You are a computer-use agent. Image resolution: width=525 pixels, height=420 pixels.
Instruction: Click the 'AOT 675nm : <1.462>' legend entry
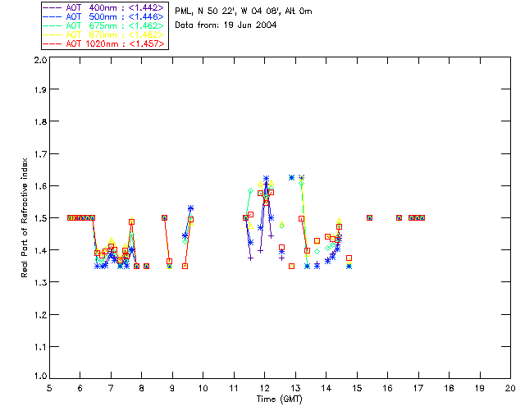coord(104,25)
